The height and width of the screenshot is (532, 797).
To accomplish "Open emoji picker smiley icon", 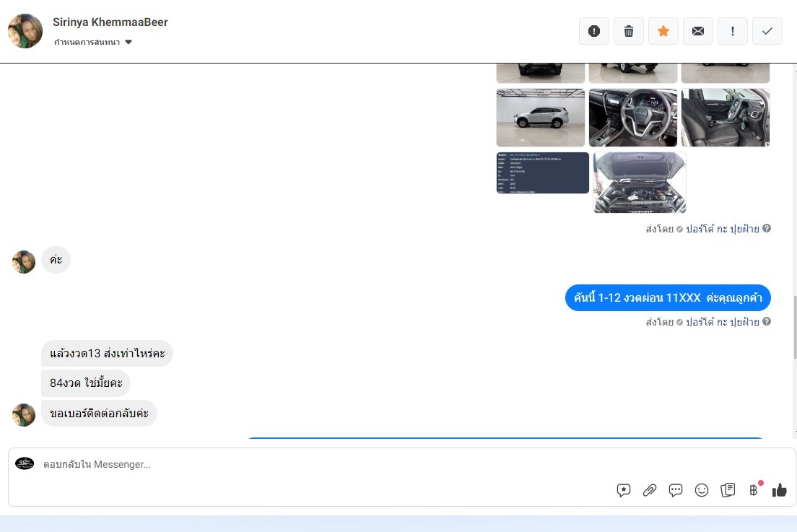I will tap(702, 490).
